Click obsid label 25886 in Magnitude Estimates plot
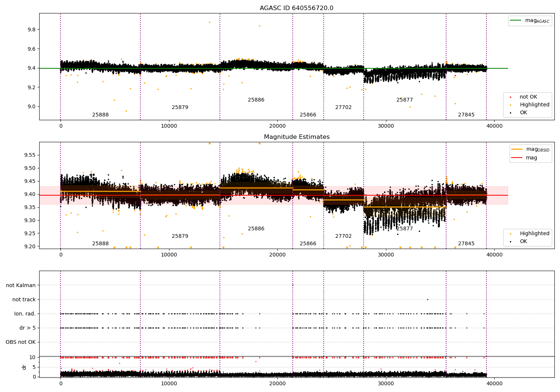Viewport: 560px width, 392px height. [256, 229]
